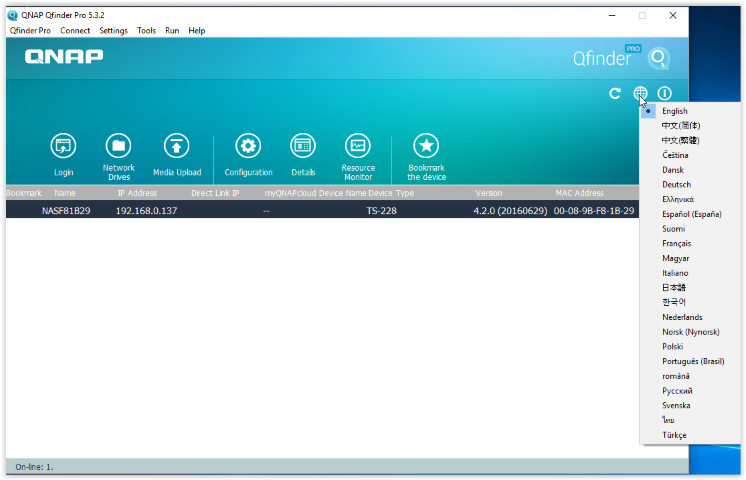Open Network Drives from the toolbar
746x480 pixels.
(119, 146)
